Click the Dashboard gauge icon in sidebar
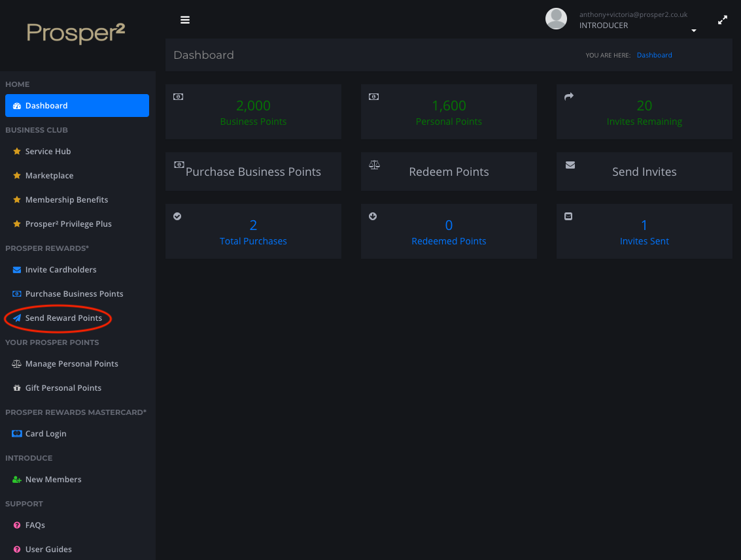The height and width of the screenshot is (560, 741). tap(17, 106)
